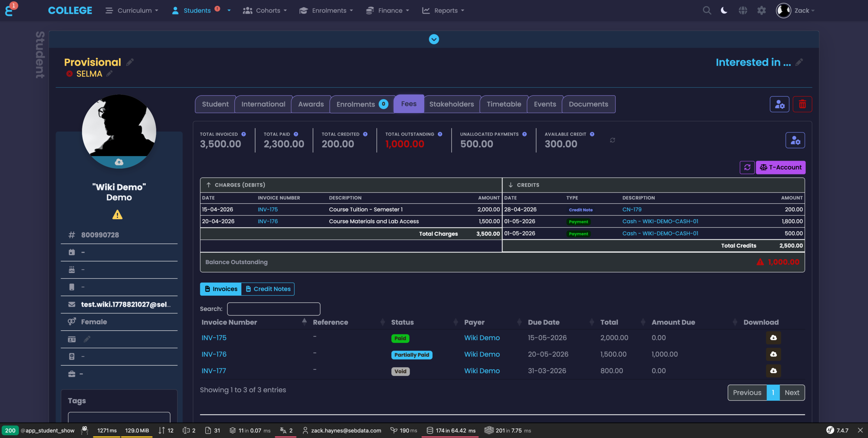The width and height of the screenshot is (868, 438).
Task: Switch to the Credit Notes view
Action: point(268,289)
